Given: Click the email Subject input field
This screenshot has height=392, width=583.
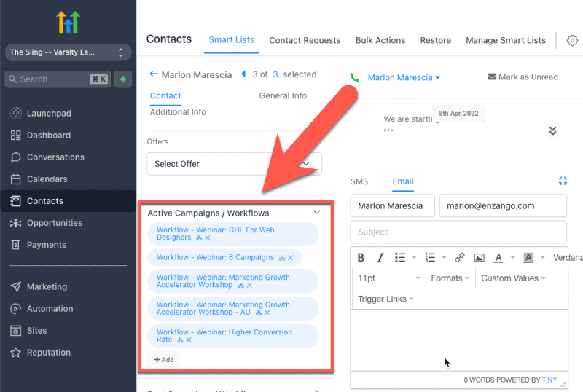Looking at the screenshot, I should coord(458,232).
